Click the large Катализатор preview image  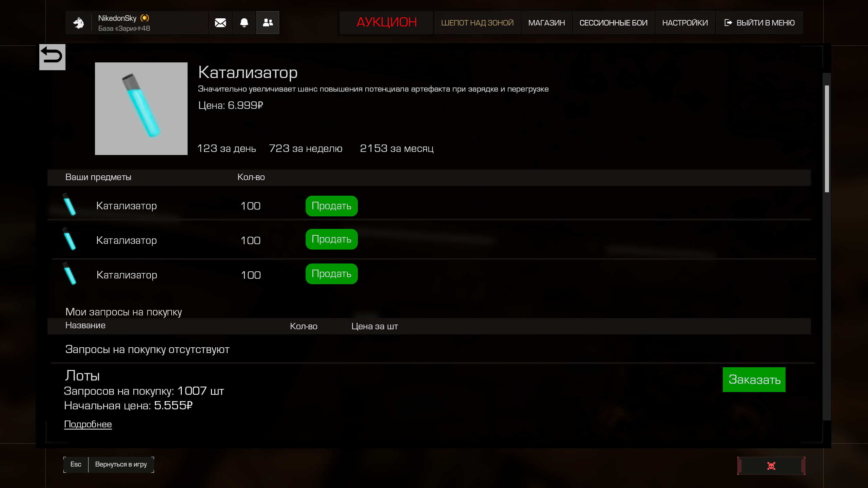coord(141,109)
